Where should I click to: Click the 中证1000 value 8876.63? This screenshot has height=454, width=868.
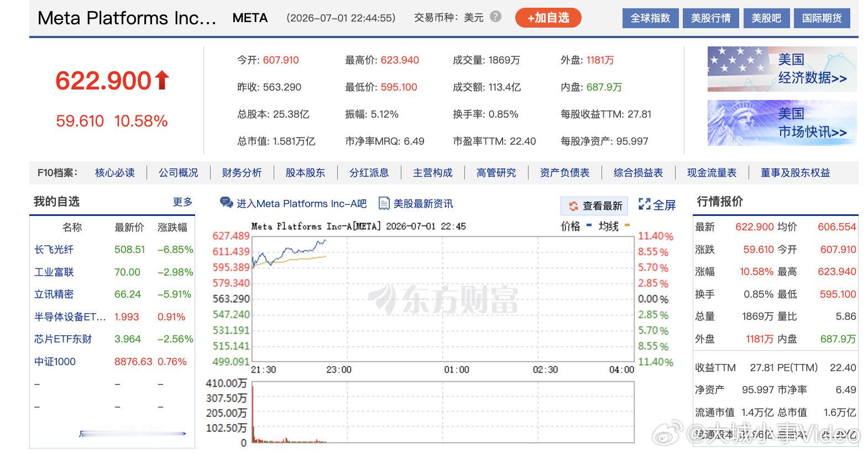click(x=133, y=362)
